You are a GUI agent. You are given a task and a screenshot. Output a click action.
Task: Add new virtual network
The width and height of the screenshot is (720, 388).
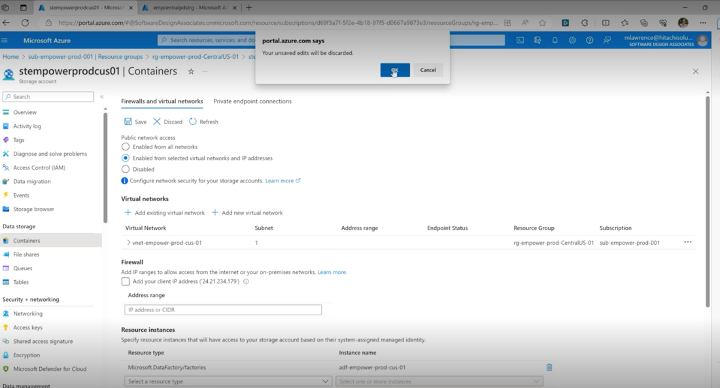coord(247,213)
